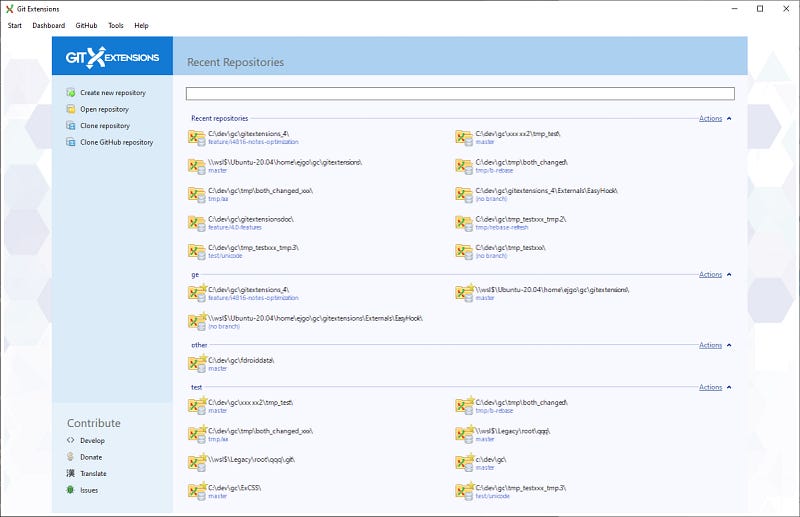Click the Open repository folder icon

(x=71, y=109)
